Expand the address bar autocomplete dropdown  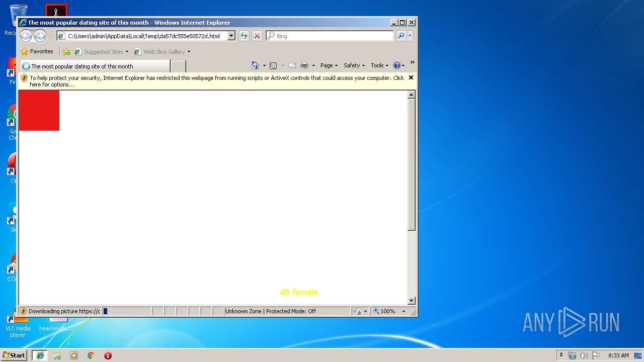[231, 36]
